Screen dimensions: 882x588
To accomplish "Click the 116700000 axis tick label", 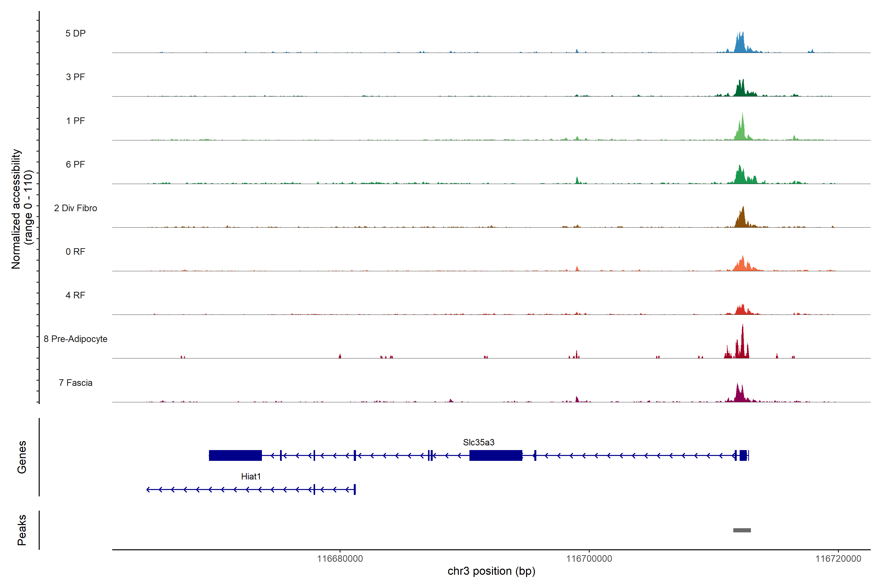I will point(589,559).
